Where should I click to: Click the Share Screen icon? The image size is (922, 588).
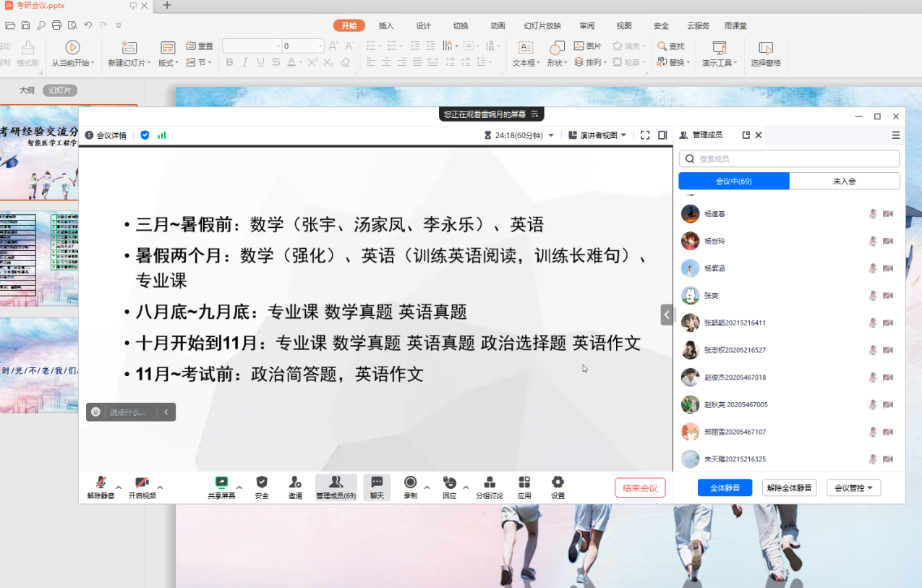coord(221,483)
